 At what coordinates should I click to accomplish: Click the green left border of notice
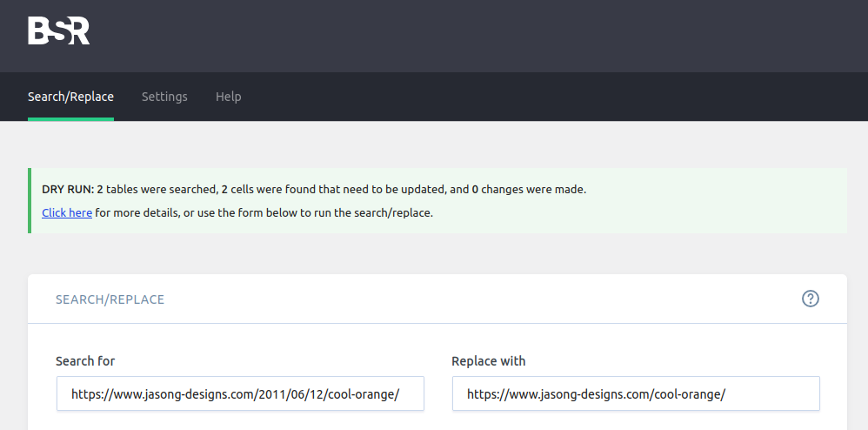pyautogui.click(x=30, y=200)
